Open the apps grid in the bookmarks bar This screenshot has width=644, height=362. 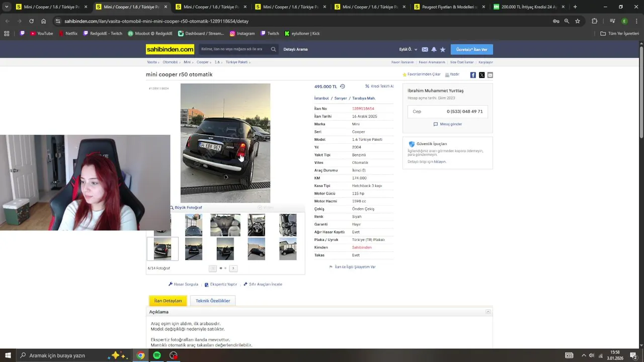pos(7,34)
